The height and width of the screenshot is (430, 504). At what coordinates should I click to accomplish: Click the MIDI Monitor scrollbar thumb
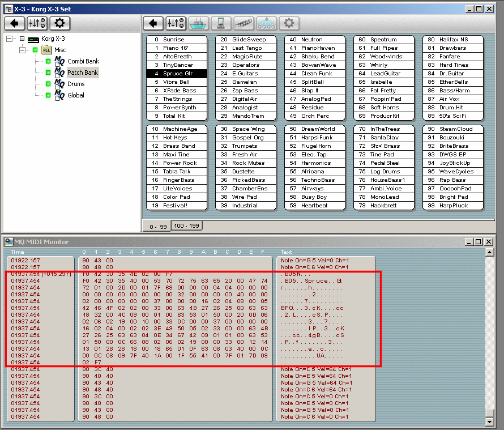click(489, 413)
